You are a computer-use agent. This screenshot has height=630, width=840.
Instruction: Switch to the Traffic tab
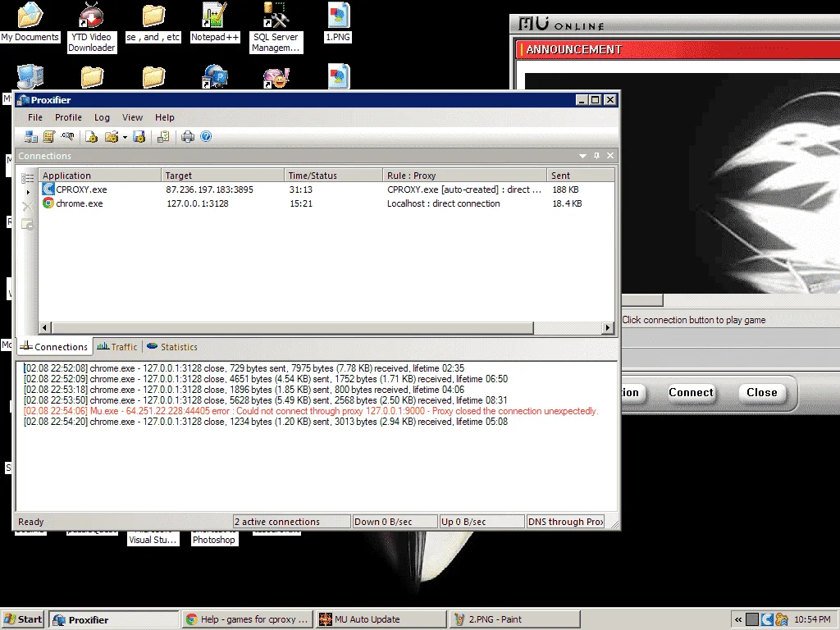pyautogui.click(x=117, y=347)
